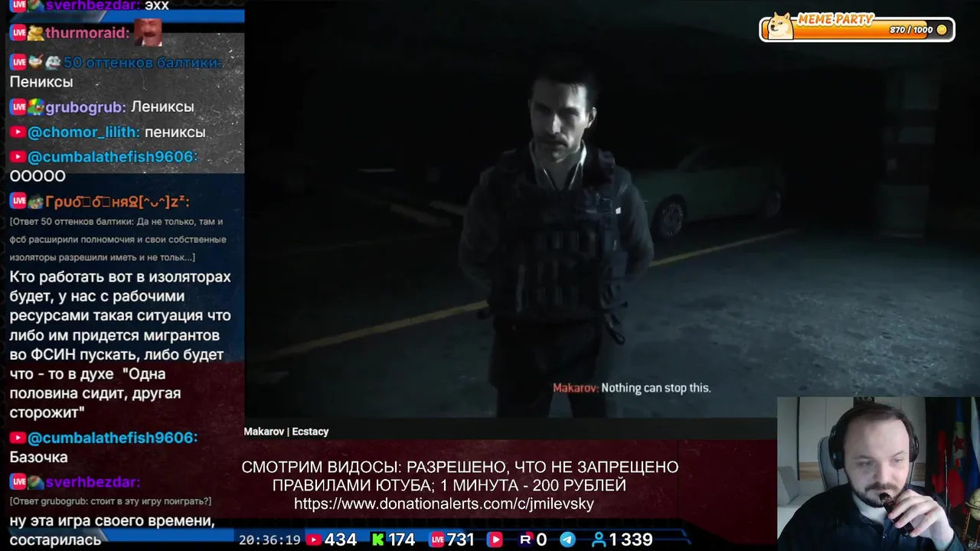The image size is (980, 551).
Task: Click the word 'Лениксы' from grubogrub
Action: pyautogui.click(x=162, y=107)
